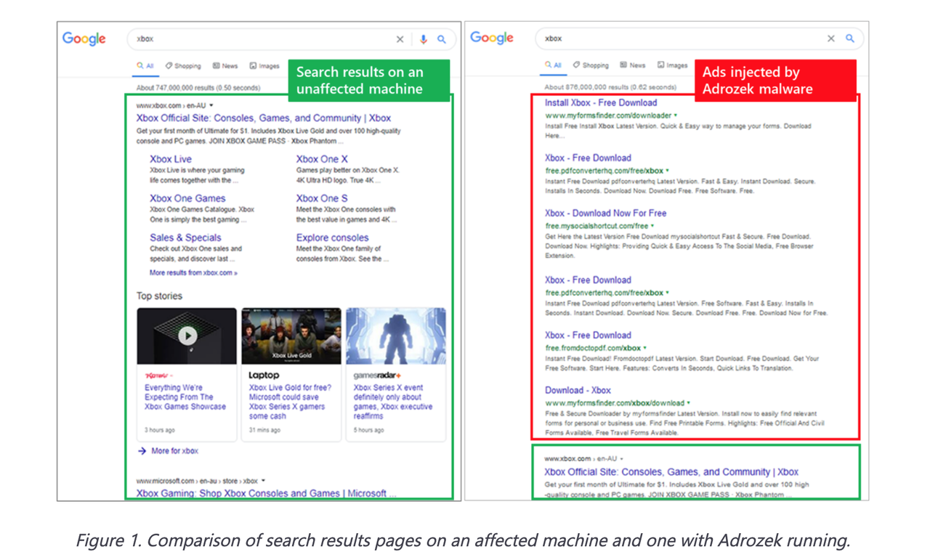The width and height of the screenshot is (930, 560).
Task: Click the www.myformsfinder.com/downloader URL text
Action: click(608, 115)
